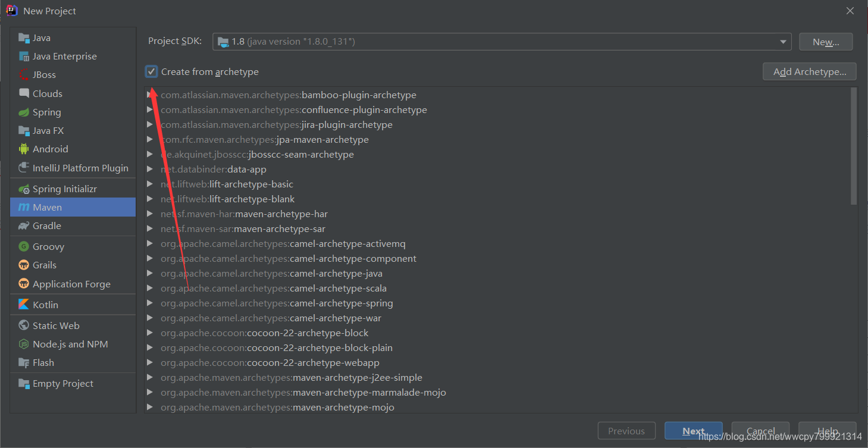
Task: Click the Add Archetype... button
Action: coord(810,71)
